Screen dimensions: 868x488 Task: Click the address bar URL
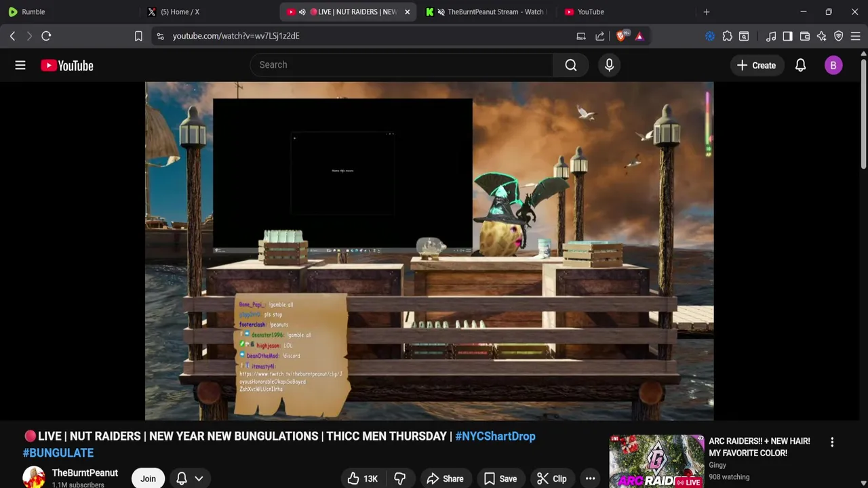pos(236,36)
